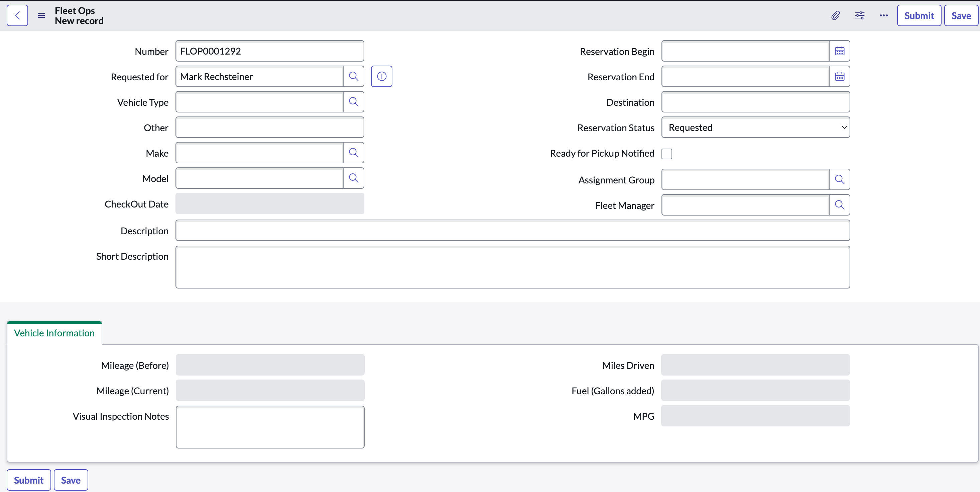Open the personalize form settings icon
The height and width of the screenshot is (492, 980).
point(859,16)
